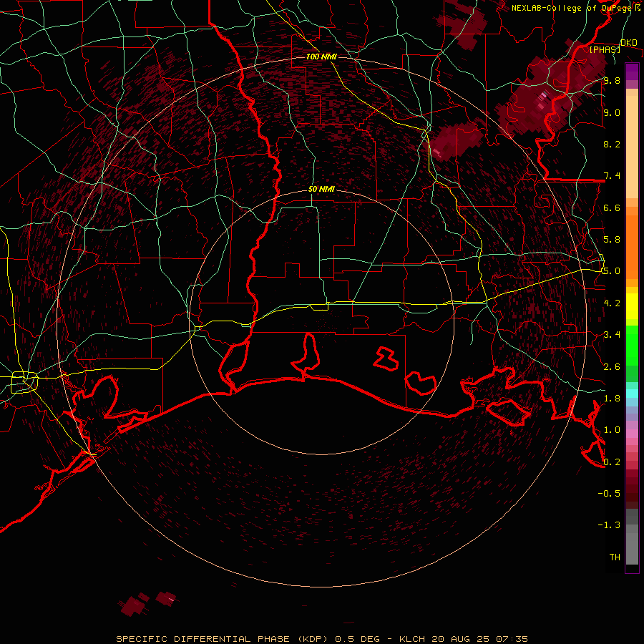Click the 1.0 scale value
The width and height of the screenshot is (644, 644).
(612, 429)
